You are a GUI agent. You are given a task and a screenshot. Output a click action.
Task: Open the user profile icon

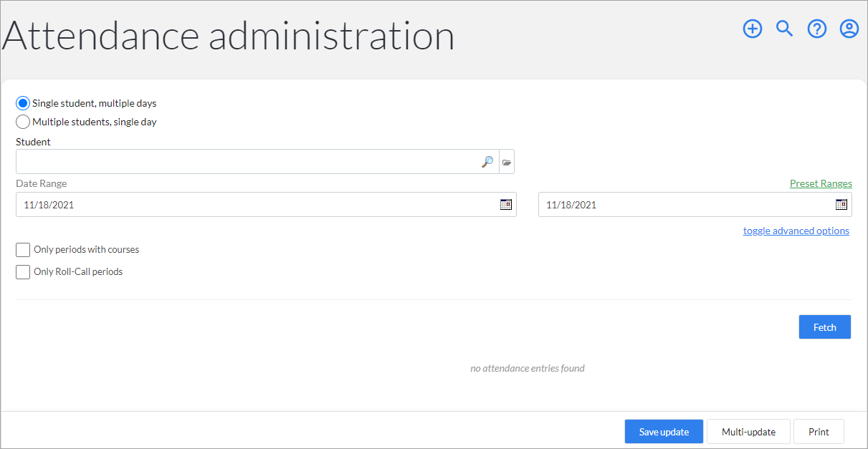tap(849, 29)
